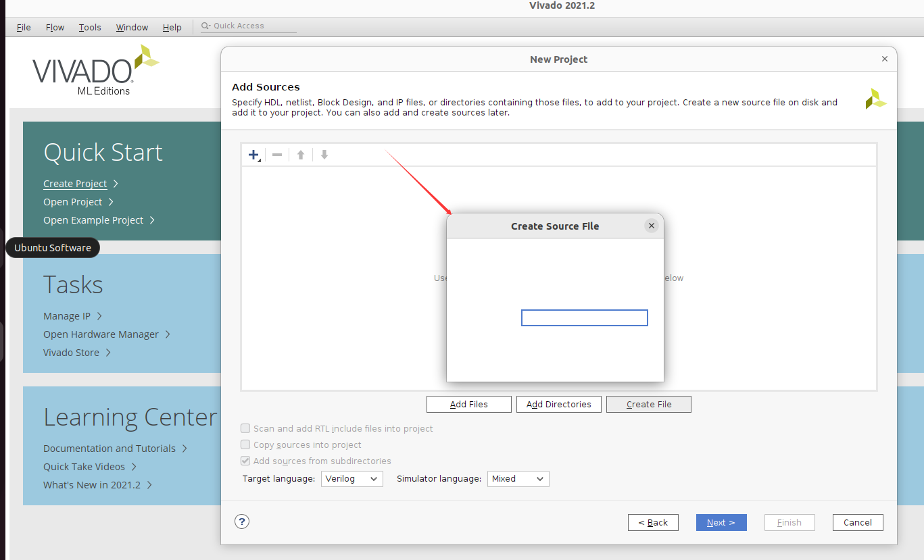Viewport: 924px width, 560px height.
Task: Open the Target language Verilog dropdown
Action: [351, 478]
